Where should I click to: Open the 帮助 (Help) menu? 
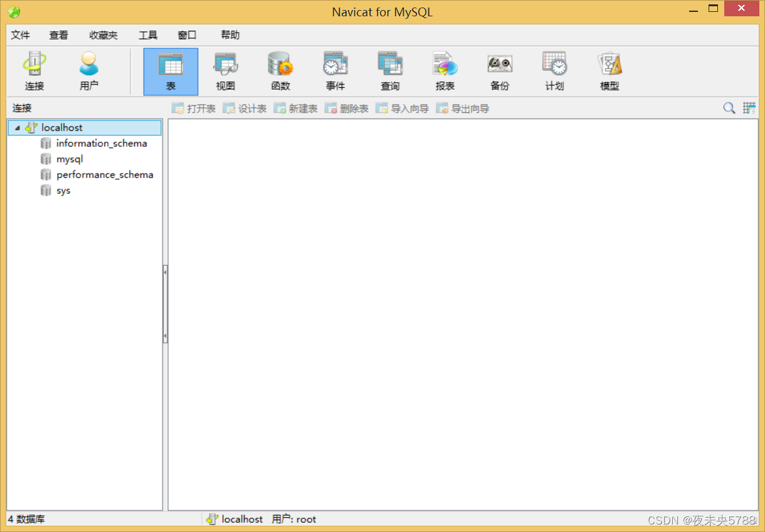(230, 35)
